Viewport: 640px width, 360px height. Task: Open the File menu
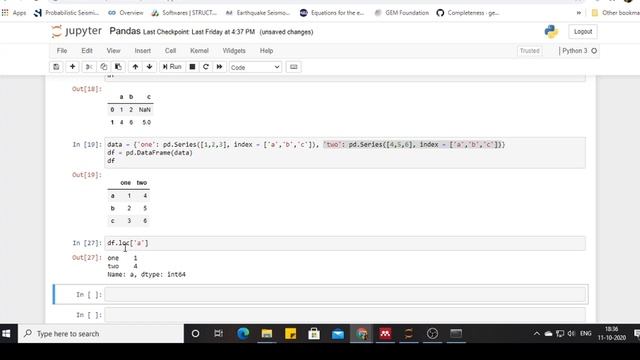pos(62,51)
